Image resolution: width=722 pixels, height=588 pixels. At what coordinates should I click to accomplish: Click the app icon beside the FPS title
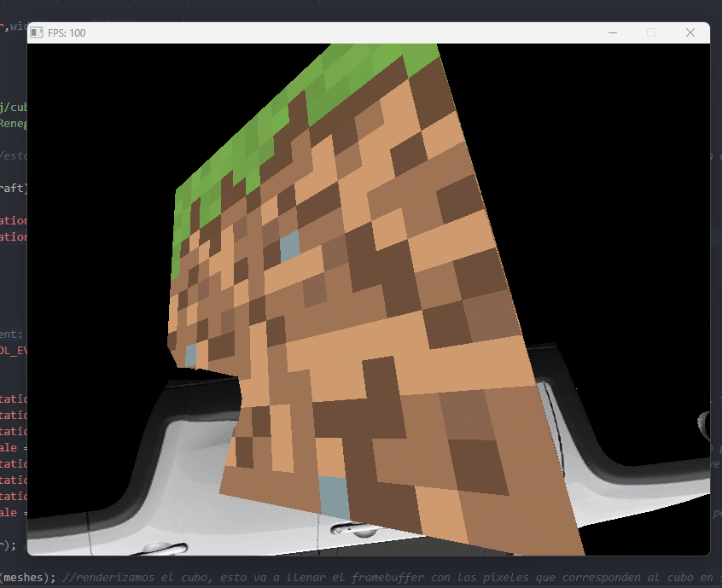click(x=37, y=32)
